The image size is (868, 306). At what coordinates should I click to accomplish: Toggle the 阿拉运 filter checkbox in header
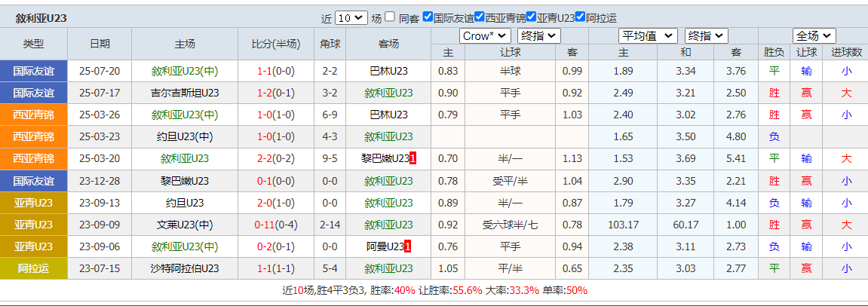click(580, 17)
